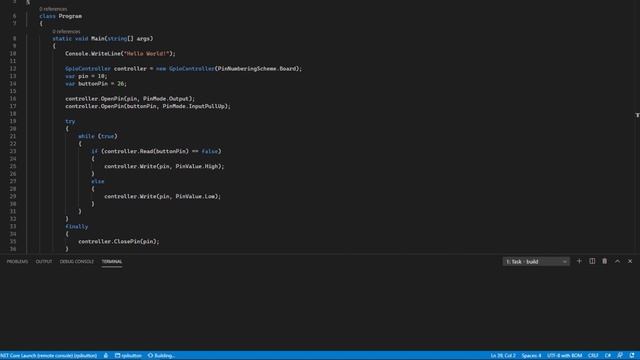The image size is (640, 360).
Task: Click 'controller.ClosePin(pin);' on line 35
Action: pyautogui.click(x=119, y=242)
